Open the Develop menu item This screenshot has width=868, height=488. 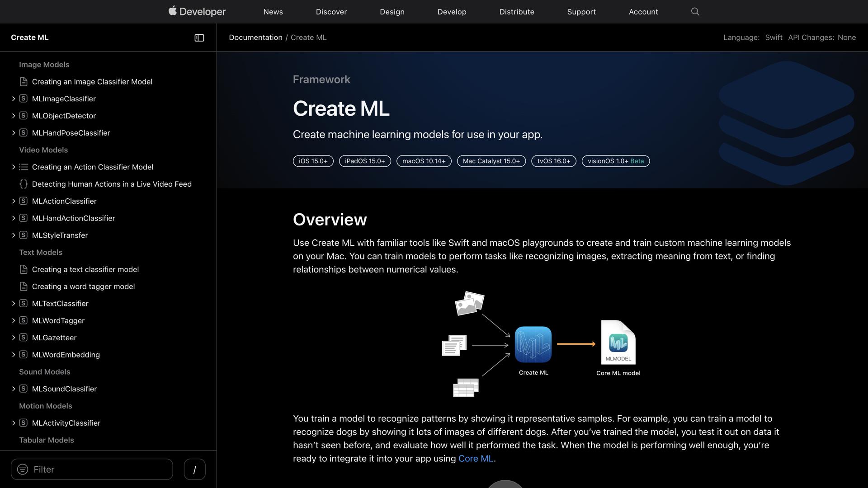click(452, 12)
